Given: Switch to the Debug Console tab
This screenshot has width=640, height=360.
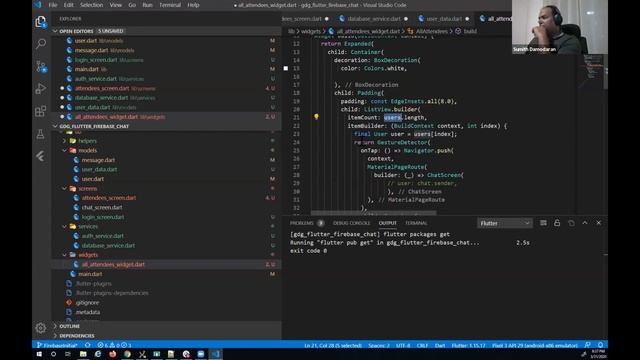Looking at the screenshot, I should point(351,223).
